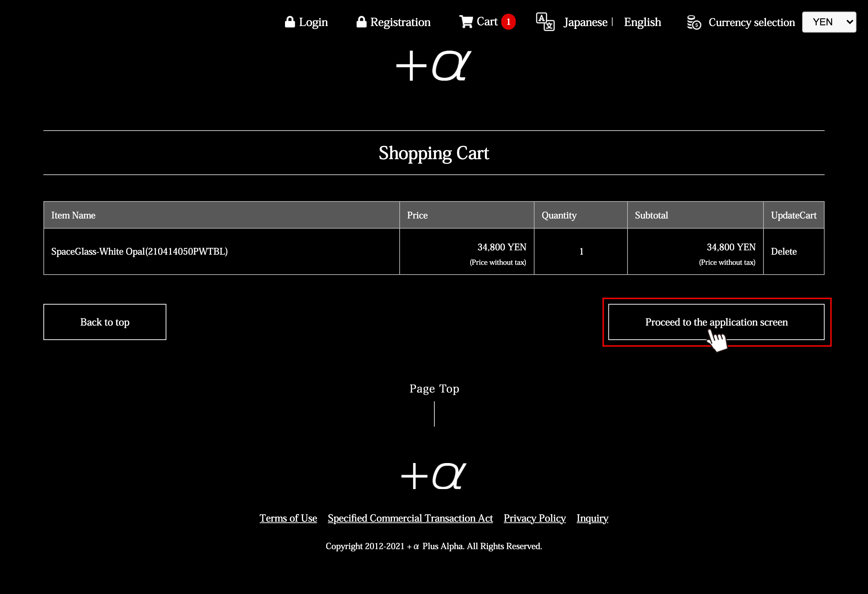Switch to English language
The height and width of the screenshot is (594, 868).
point(642,22)
